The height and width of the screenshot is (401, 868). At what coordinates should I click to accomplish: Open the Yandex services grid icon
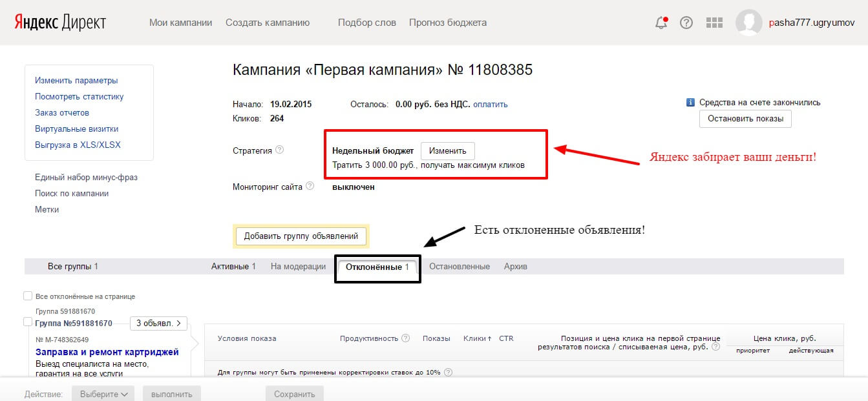pyautogui.click(x=714, y=23)
